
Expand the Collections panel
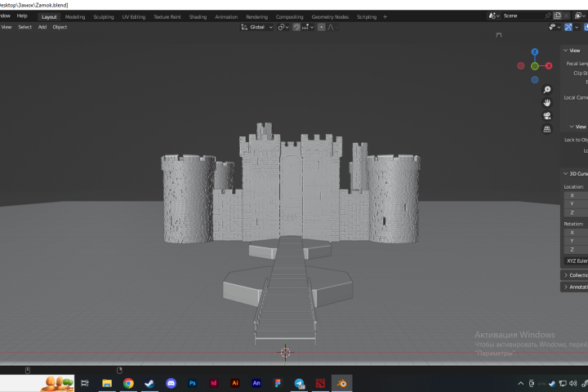(576, 275)
